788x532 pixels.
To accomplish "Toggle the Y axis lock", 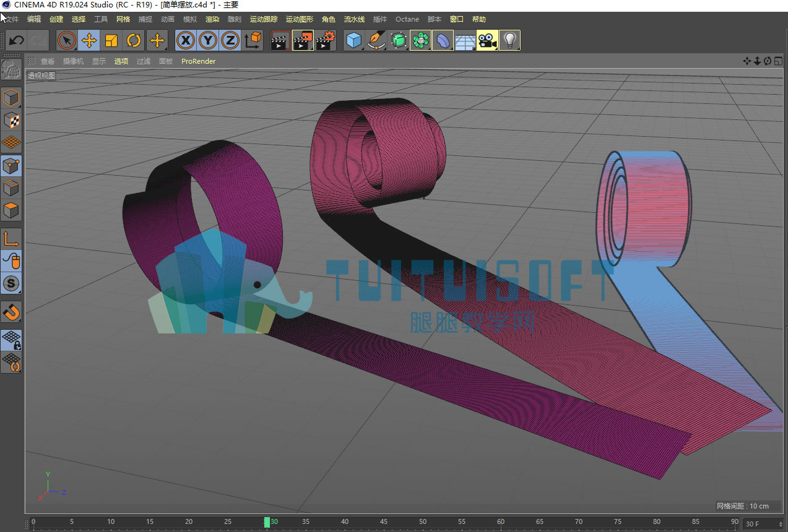I will tap(208, 41).
